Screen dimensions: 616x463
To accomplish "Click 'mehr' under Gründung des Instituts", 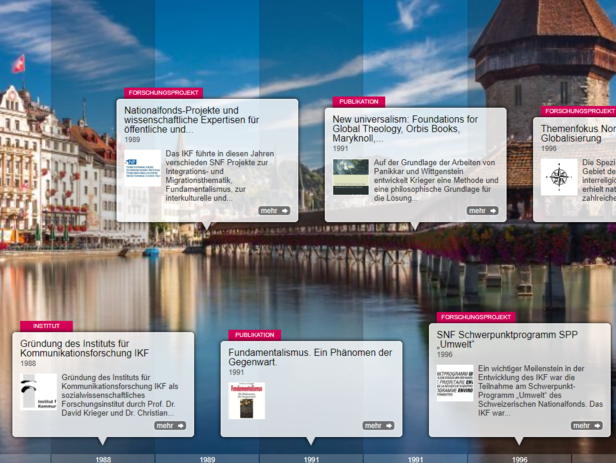I will point(170,426).
